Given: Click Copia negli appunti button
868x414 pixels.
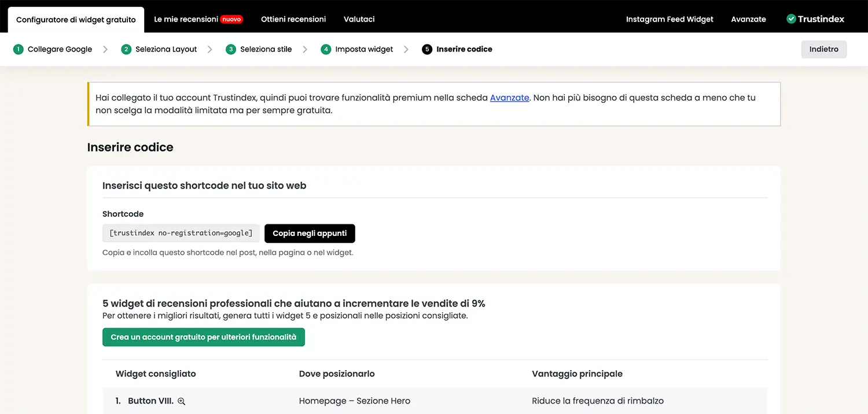Looking at the screenshot, I should pos(310,234).
